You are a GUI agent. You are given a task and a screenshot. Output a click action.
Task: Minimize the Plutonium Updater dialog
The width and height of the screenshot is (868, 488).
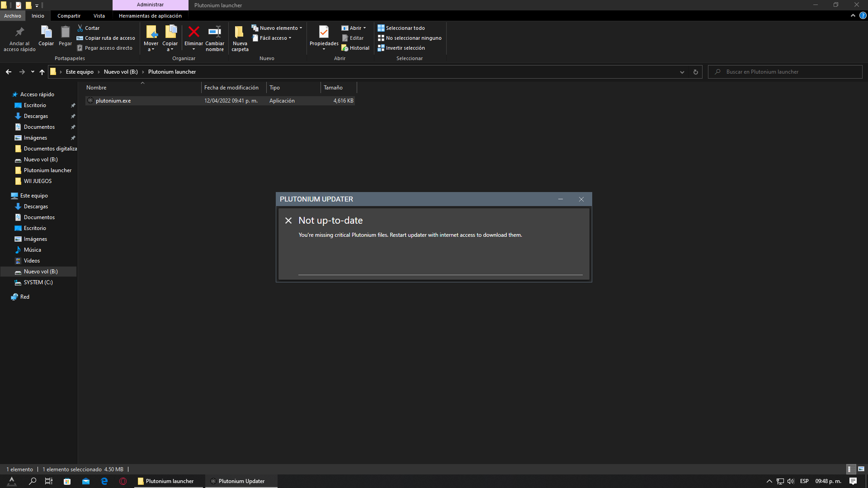(561, 199)
